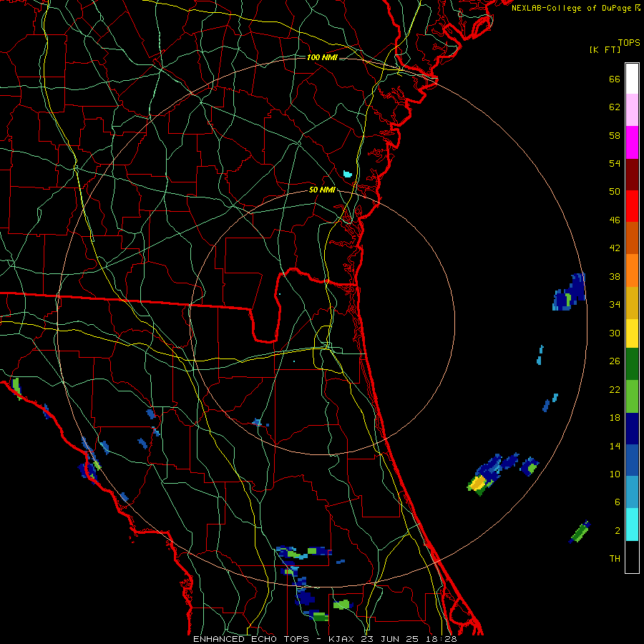Click the legend value "42"
Viewport: 644px width, 644px height.
(x=615, y=248)
